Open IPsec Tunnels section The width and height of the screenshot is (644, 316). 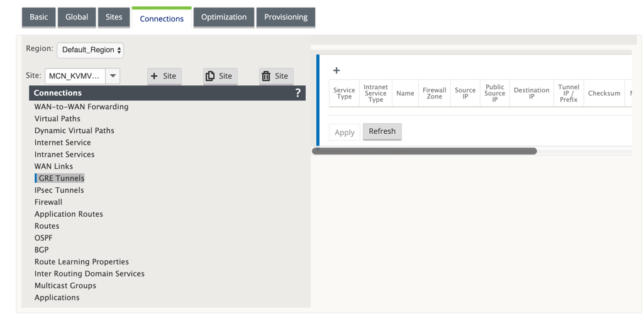point(59,190)
